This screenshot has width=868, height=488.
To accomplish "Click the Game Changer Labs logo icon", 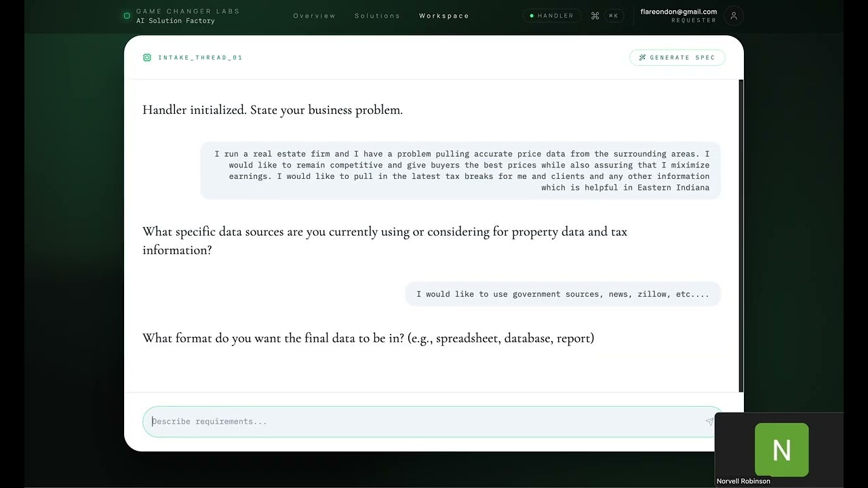I will coord(127,16).
